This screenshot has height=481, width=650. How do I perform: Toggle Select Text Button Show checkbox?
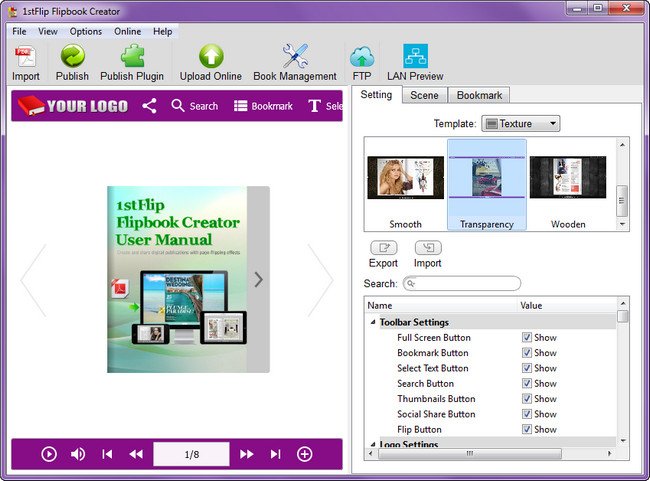[x=526, y=368]
